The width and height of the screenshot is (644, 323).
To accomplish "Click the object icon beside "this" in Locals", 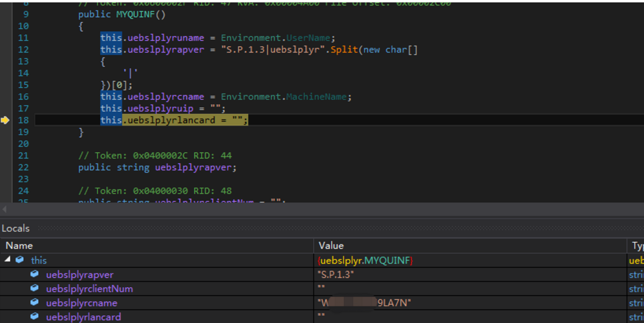I will click(20, 260).
